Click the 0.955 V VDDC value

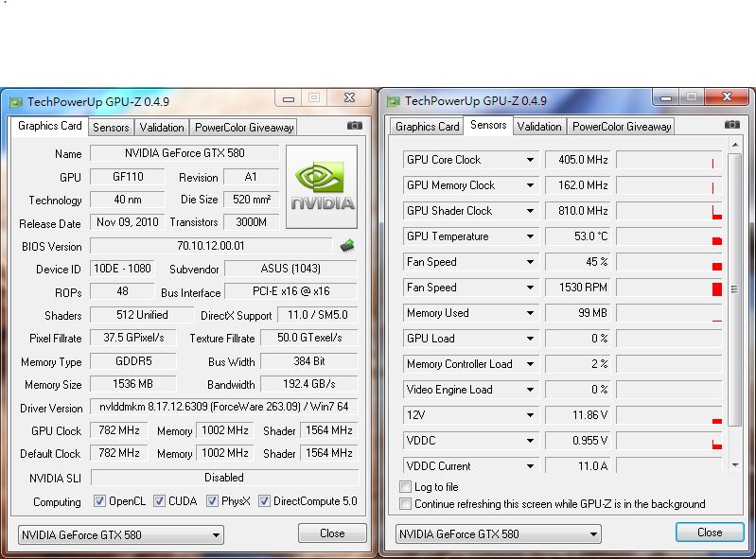click(x=577, y=441)
